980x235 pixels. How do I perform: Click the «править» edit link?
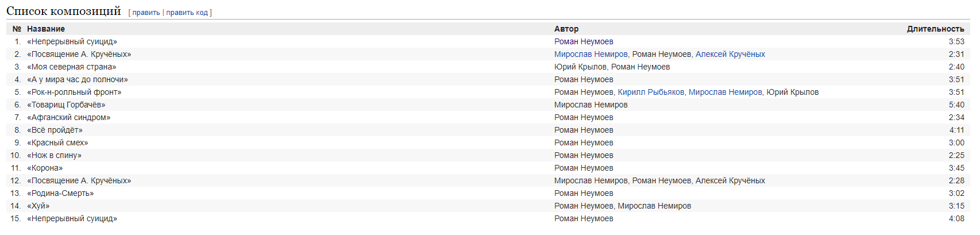146,13
